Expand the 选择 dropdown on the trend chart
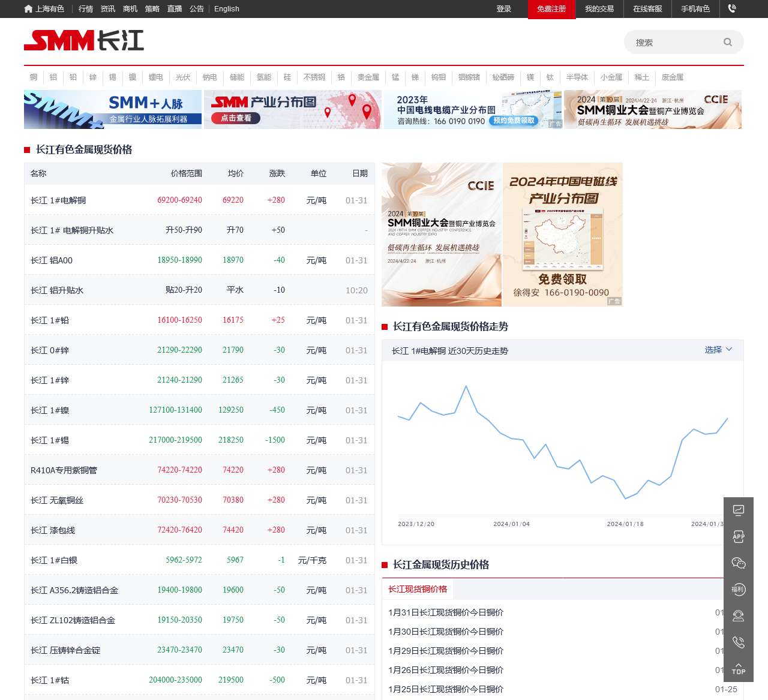This screenshot has height=700, width=768. coord(718,350)
